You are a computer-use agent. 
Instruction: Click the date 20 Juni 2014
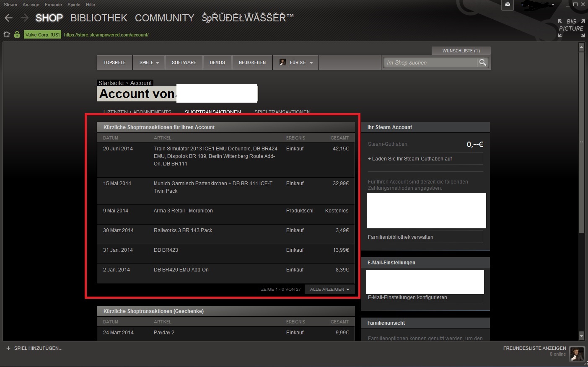coord(118,149)
